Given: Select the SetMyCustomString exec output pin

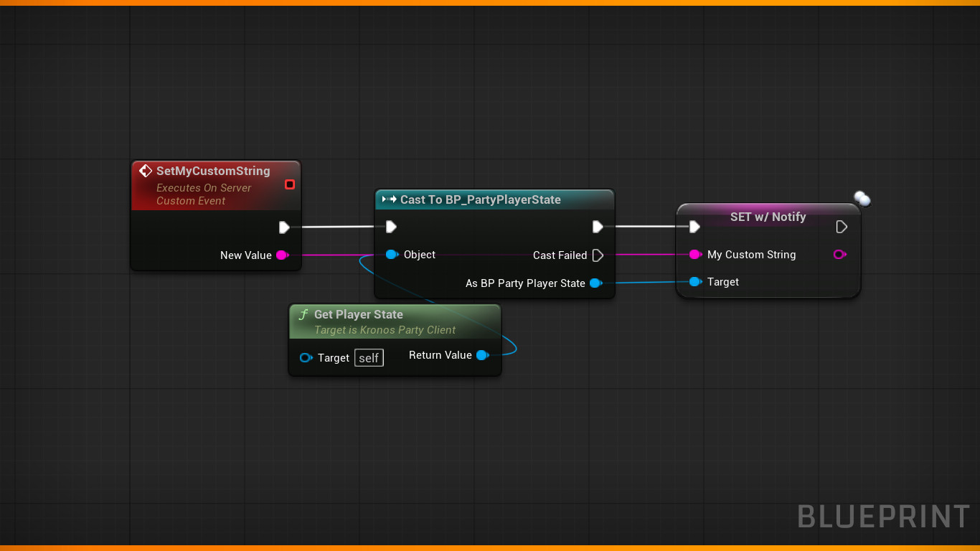Looking at the screenshot, I should (284, 227).
